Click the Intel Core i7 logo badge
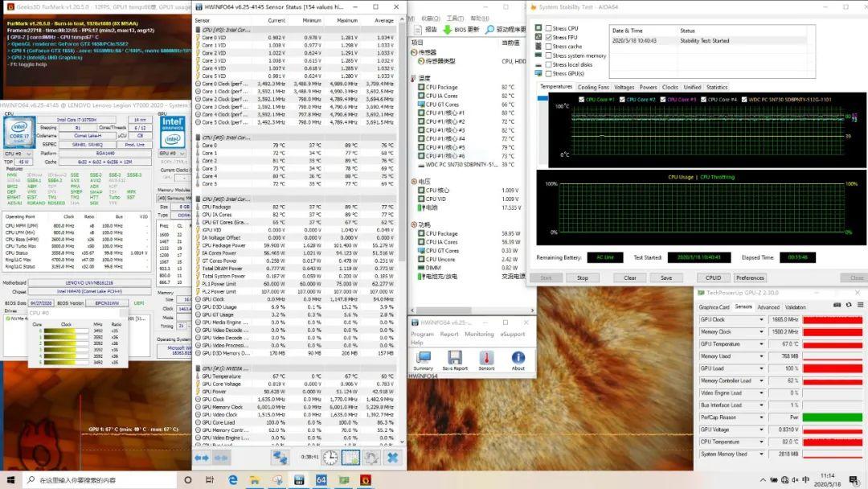 (20, 133)
